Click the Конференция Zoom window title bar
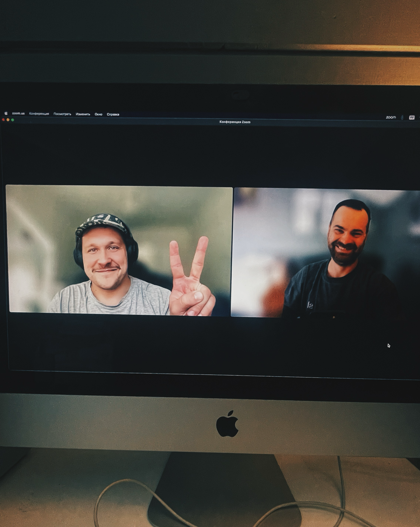420x527 pixels. pyautogui.click(x=234, y=122)
